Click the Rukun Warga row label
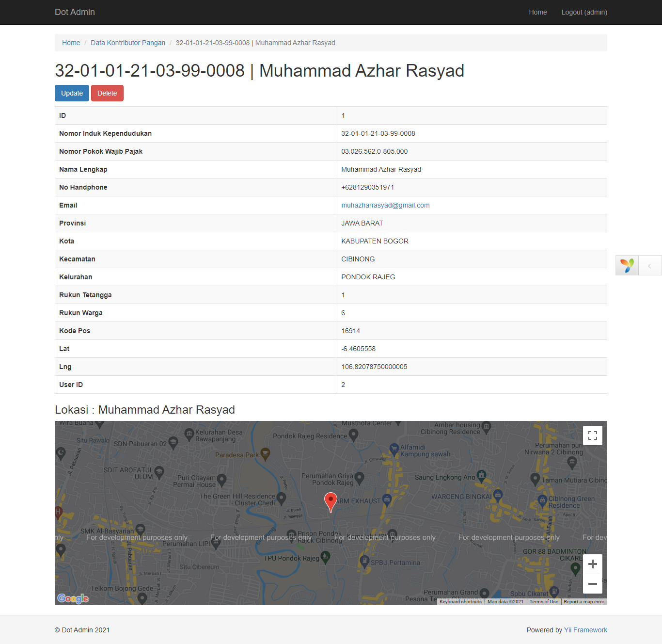 pyautogui.click(x=81, y=313)
